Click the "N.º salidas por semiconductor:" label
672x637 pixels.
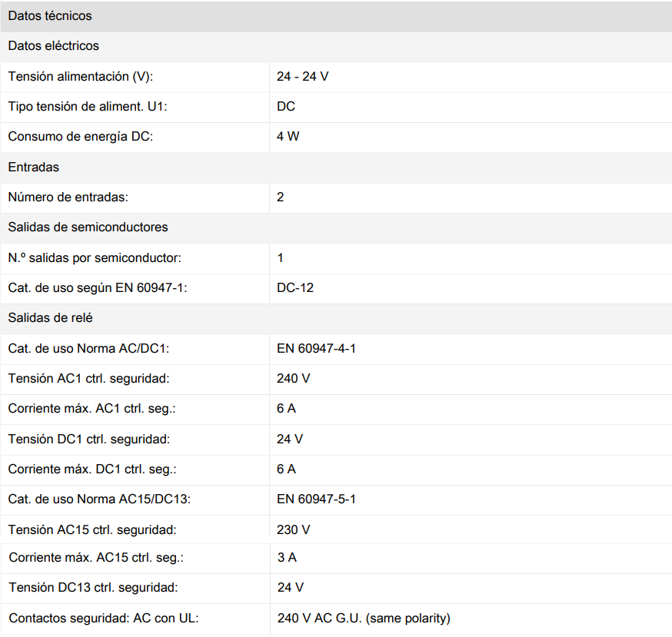pos(95,258)
